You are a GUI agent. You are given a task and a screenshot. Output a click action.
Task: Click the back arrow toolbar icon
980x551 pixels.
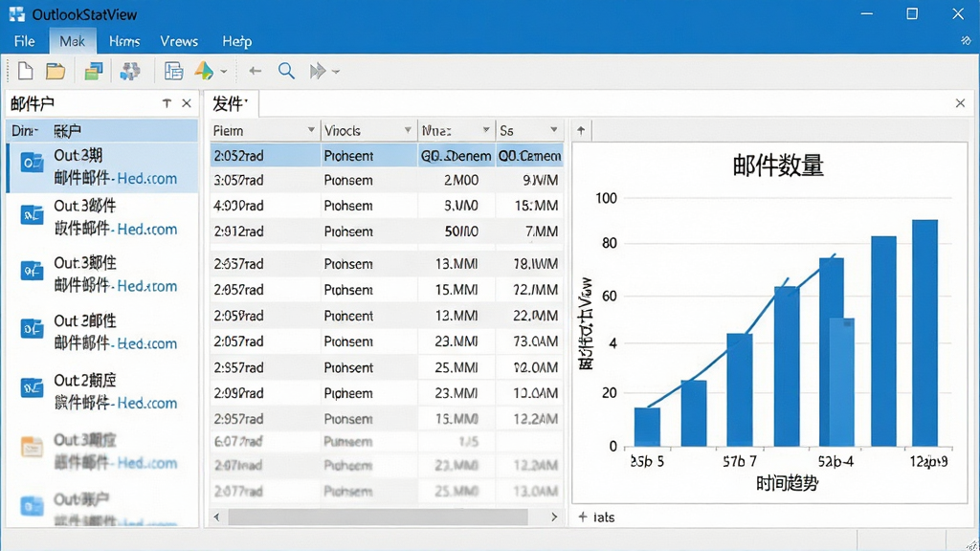click(x=255, y=71)
